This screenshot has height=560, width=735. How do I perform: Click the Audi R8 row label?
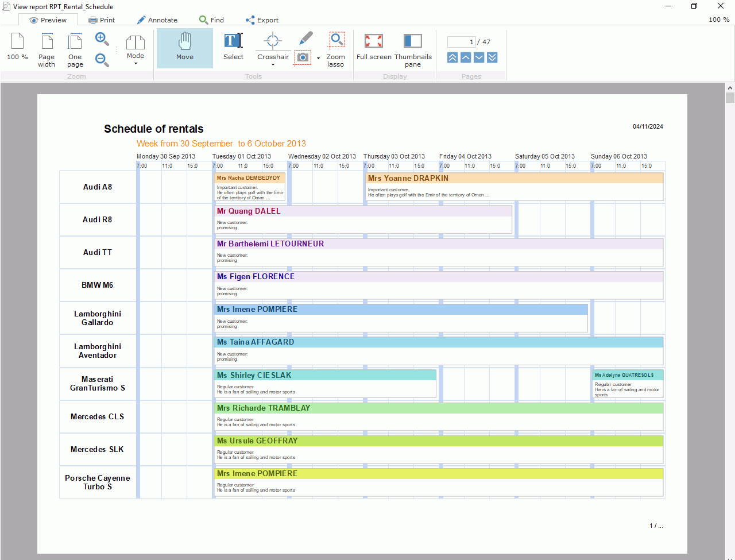98,219
